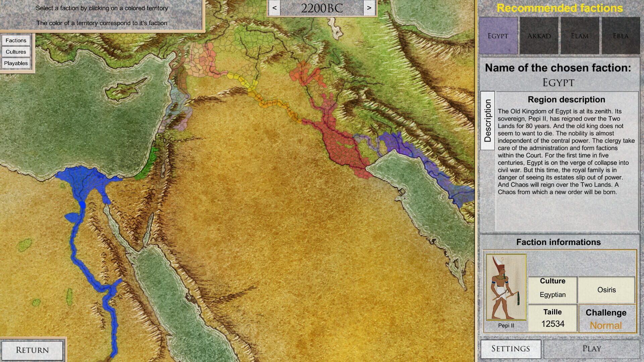Image resolution: width=644 pixels, height=362 pixels.
Task: Toggle the Playables map view
Action: [16, 63]
